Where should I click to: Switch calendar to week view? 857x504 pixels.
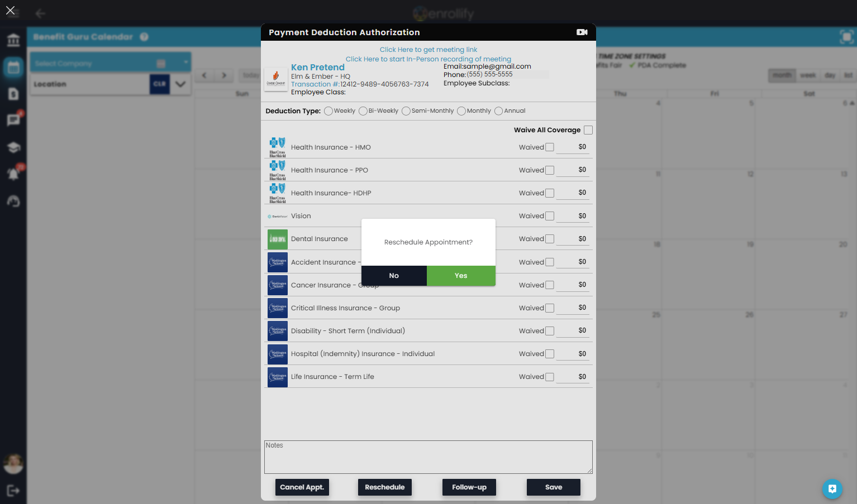click(x=808, y=75)
